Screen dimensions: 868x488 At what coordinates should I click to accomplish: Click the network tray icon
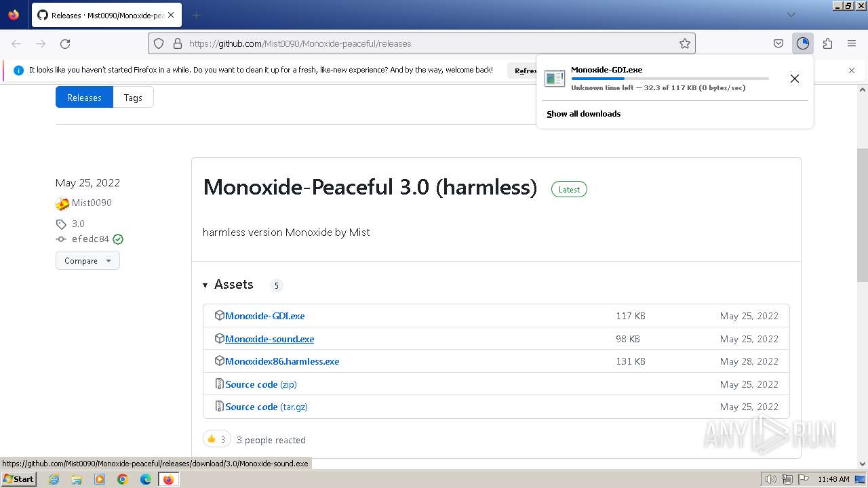(787, 479)
